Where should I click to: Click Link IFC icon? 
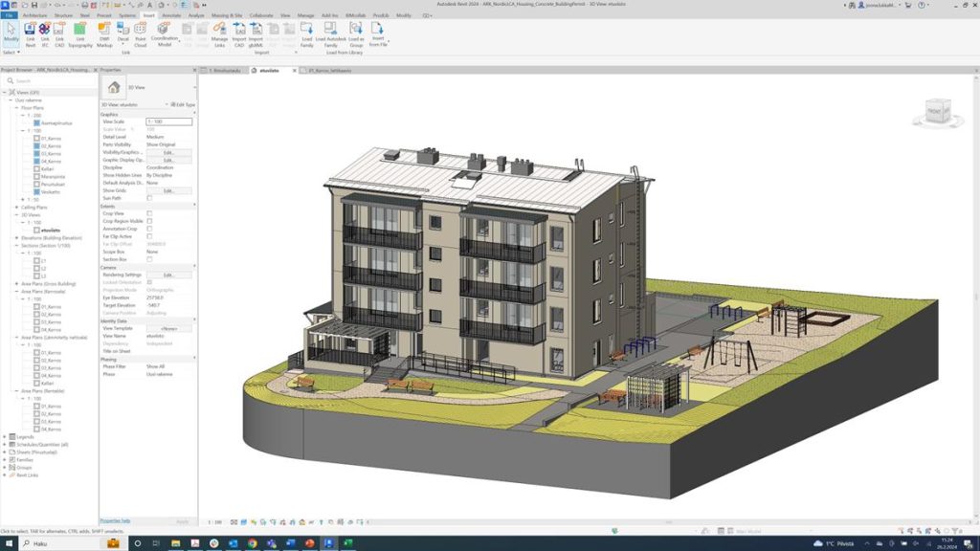coord(45,34)
